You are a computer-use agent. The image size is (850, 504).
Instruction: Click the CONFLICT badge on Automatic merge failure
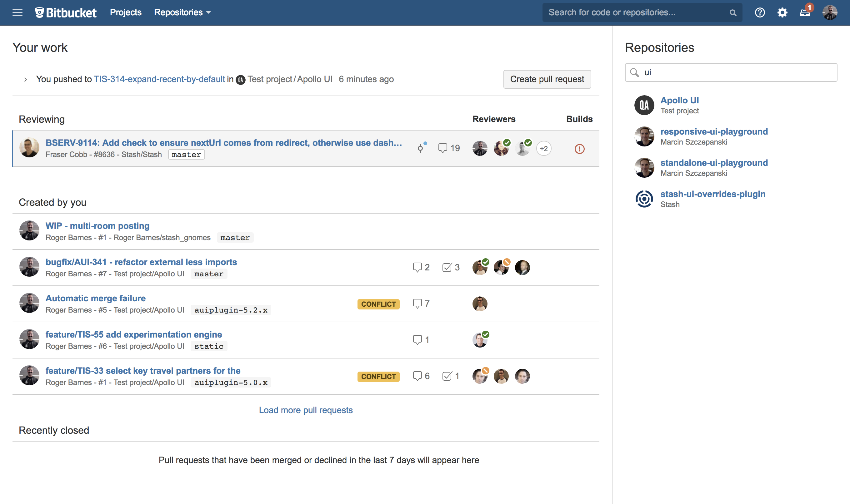[x=378, y=304]
